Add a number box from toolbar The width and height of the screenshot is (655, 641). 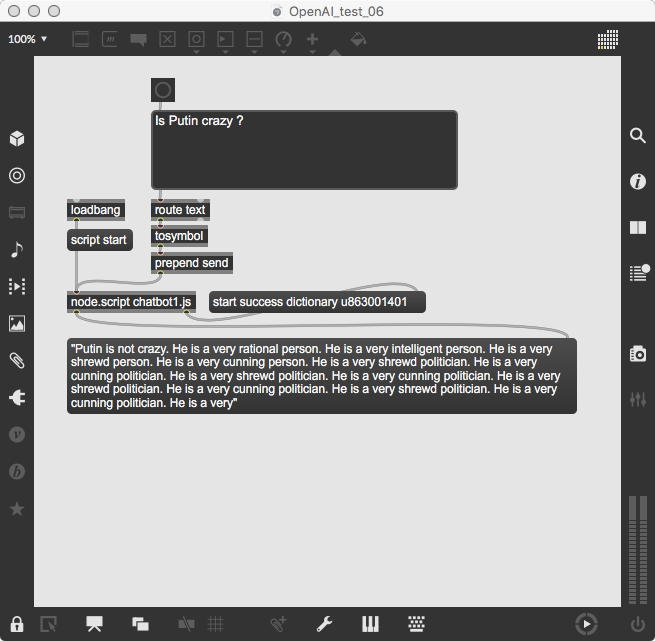(225, 39)
